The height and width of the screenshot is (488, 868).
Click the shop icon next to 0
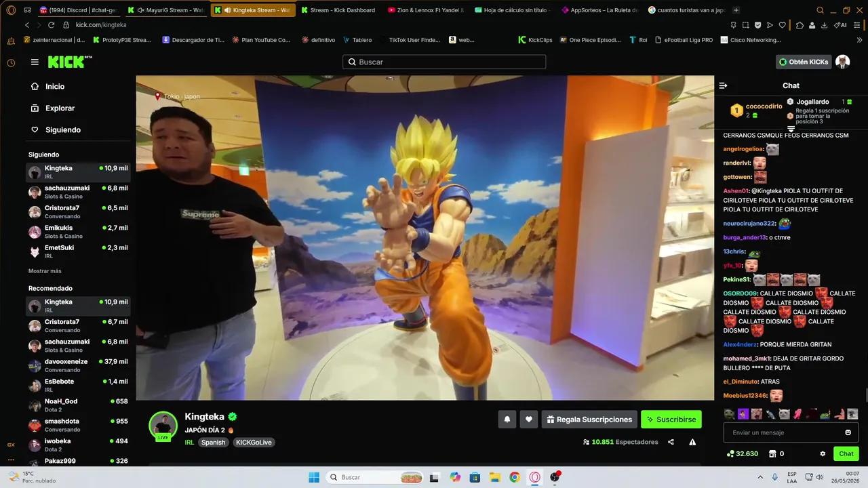click(x=772, y=453)
